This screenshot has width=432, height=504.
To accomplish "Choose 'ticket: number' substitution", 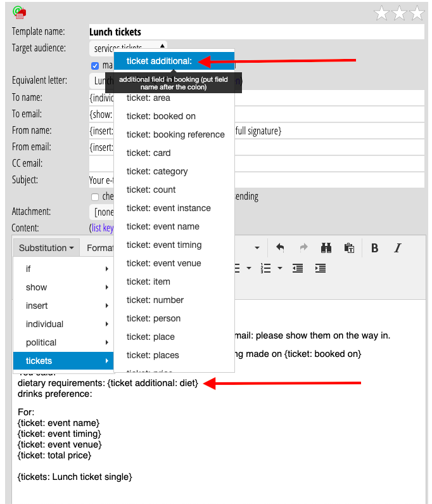I will pyautogui.click(x=174, y=300).
